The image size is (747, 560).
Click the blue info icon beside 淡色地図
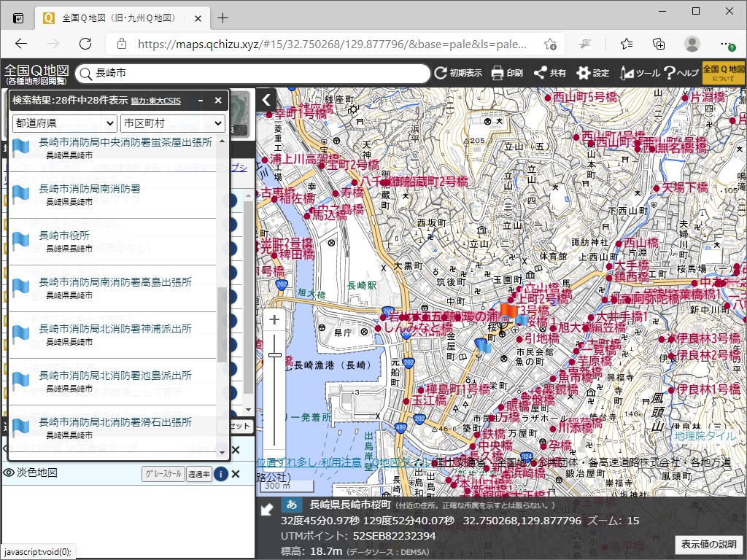coord(222,473)
